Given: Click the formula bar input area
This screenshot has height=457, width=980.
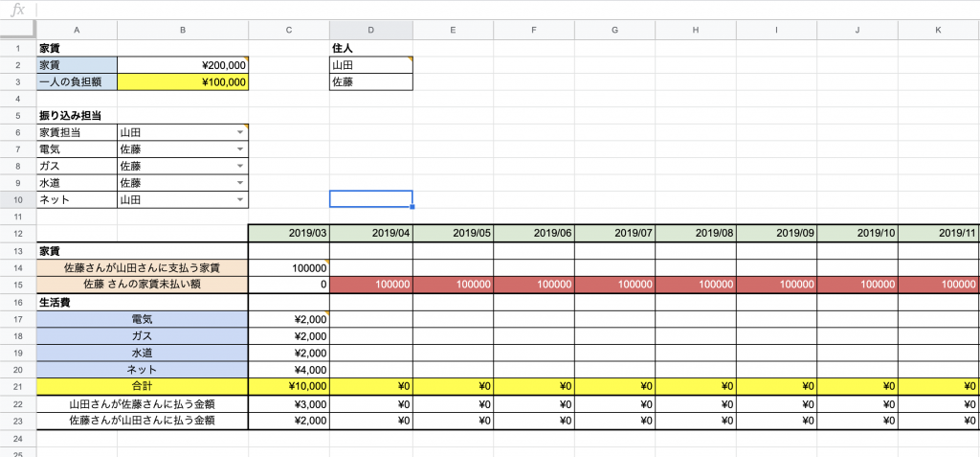Looking at the screenshot, I should [x=506, y=10].
